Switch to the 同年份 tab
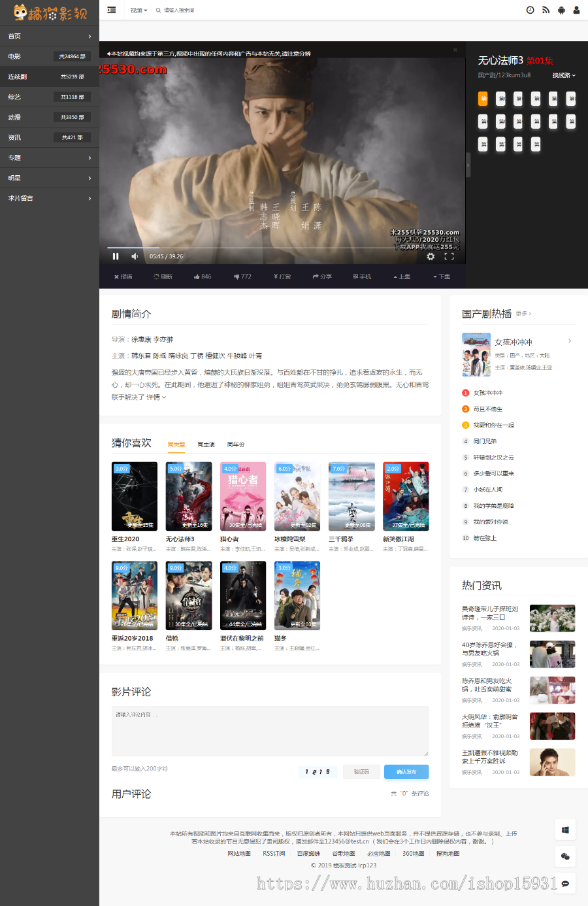Viewport: 588px width, 906px height. pos(236,445)
